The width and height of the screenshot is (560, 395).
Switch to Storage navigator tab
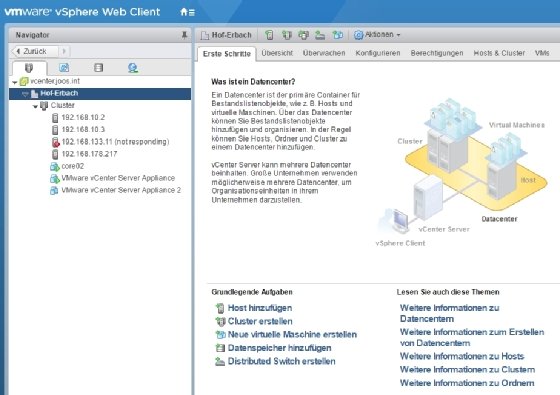tap(99, 68)
